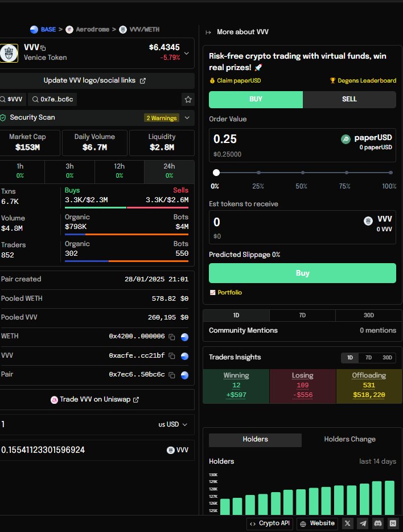Copy the Pair address 0x7ec6..50bc6c

click(x=172, y=375)
